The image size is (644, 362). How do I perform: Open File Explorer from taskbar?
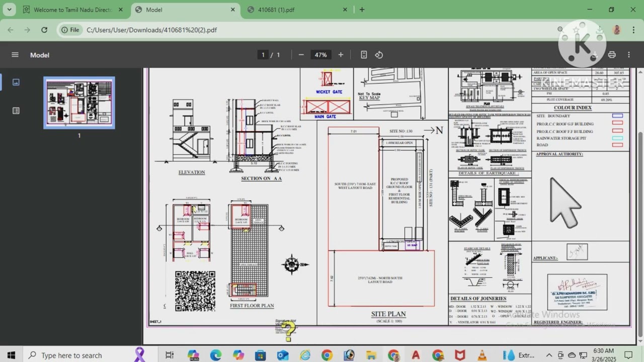(371, 355)
